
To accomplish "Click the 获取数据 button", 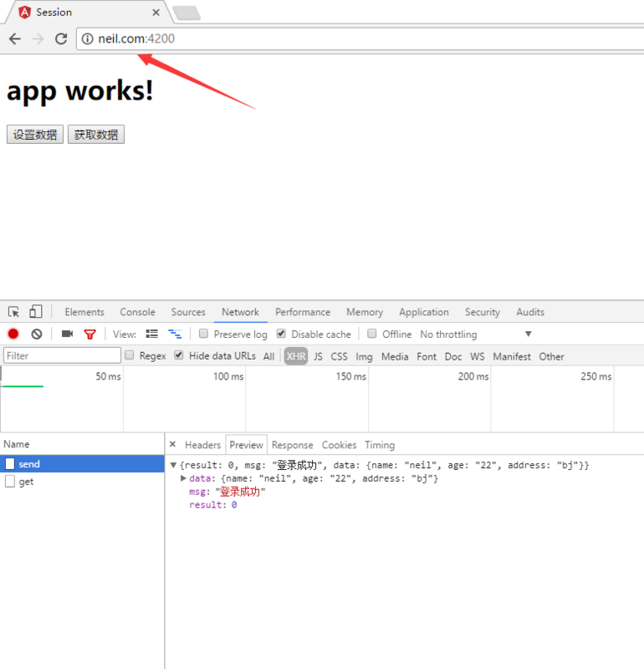I will [96, 135].
